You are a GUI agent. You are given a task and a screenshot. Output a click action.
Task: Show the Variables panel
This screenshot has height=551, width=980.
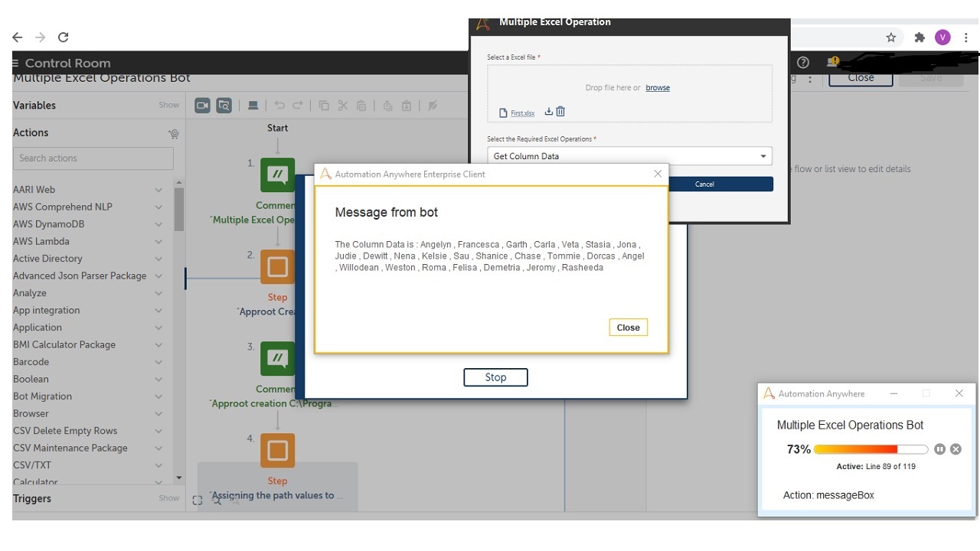[x=169, y=106]
